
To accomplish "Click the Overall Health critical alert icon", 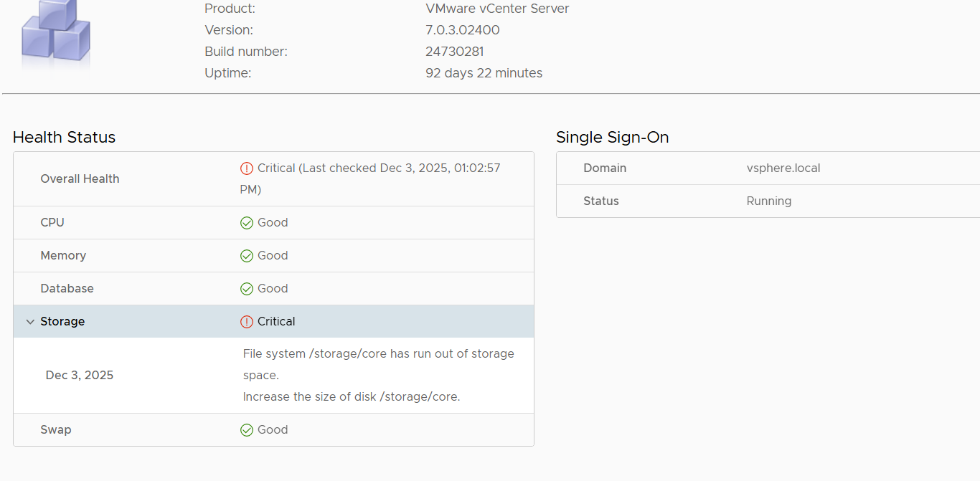I will [247, 168].
